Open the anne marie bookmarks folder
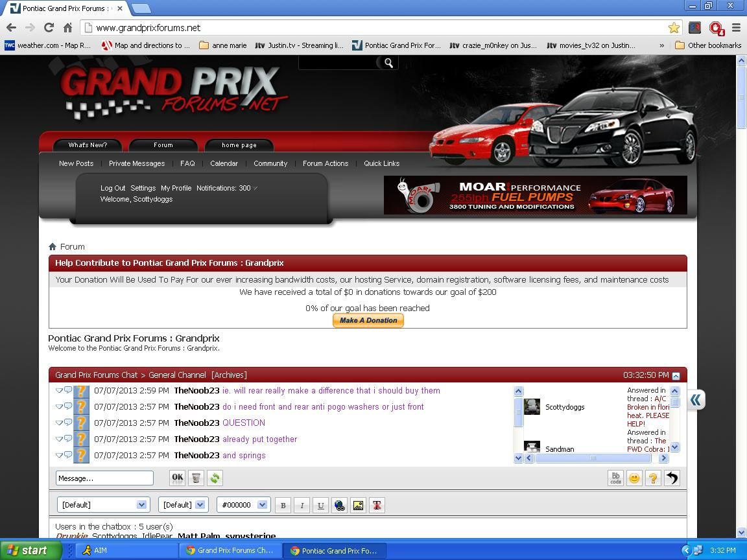The height and width of the screenshot is (560, 747). (223, 46)
